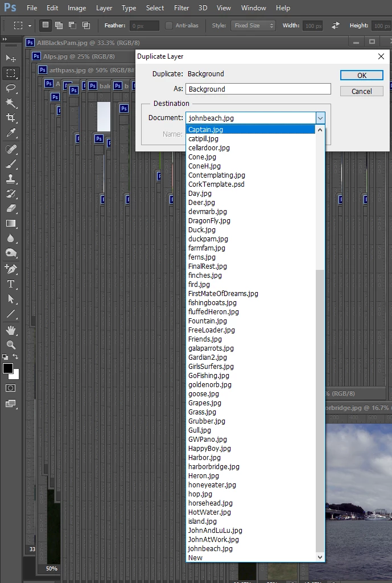Activate the AllBlacksPam.jpg document window title

pyautogui.click(x=88, y=43)
